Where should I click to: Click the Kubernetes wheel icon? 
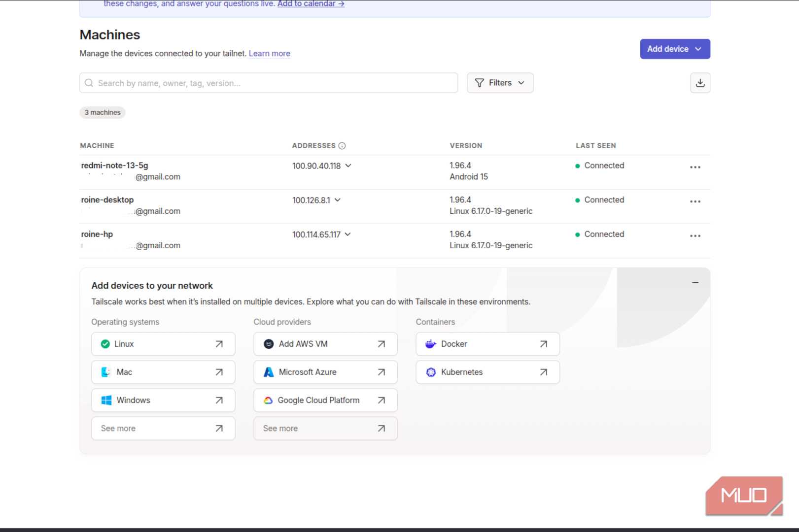point(431,372)
